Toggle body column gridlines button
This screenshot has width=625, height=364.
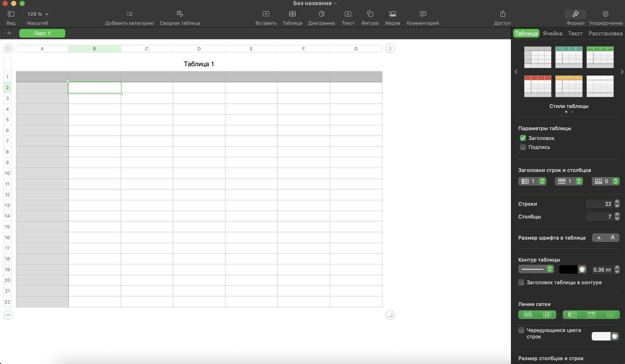point(547,315)
